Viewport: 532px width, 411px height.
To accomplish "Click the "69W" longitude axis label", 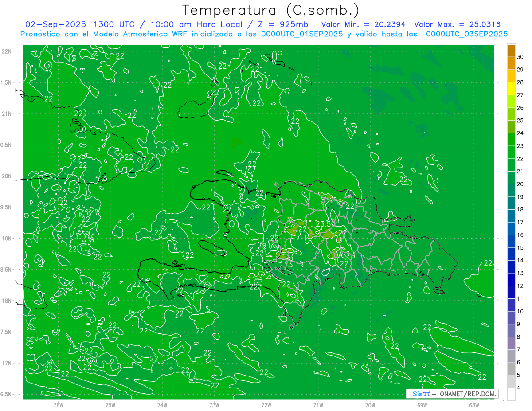I will click(x=422, y=405).
